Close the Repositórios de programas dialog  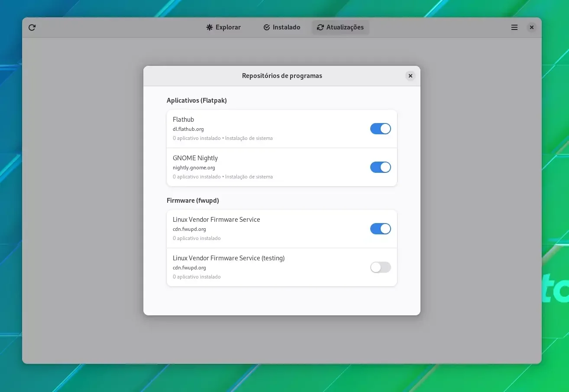point(411,76)
